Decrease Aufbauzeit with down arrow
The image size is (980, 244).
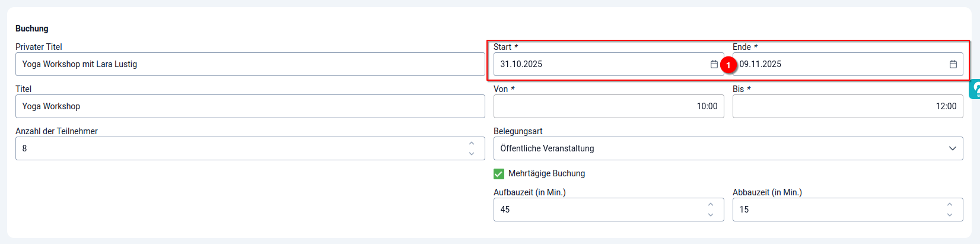click(x=711, y=215)
